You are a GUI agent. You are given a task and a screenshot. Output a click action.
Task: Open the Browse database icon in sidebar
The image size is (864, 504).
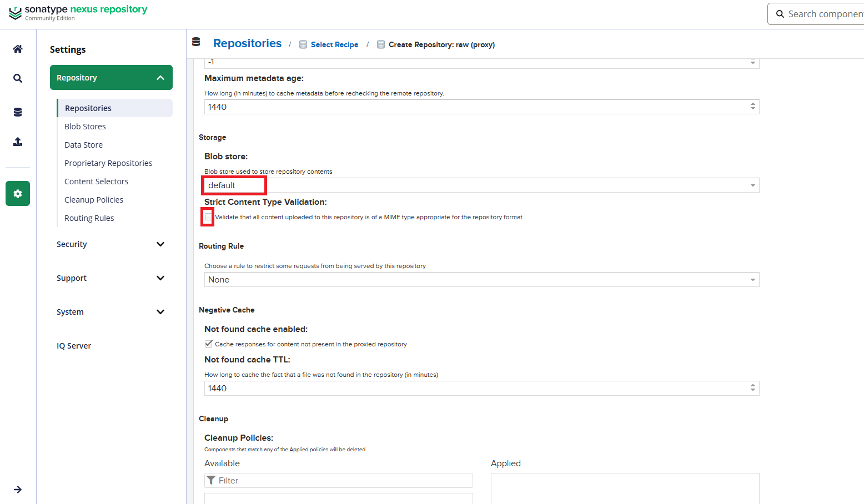(18, 112)
